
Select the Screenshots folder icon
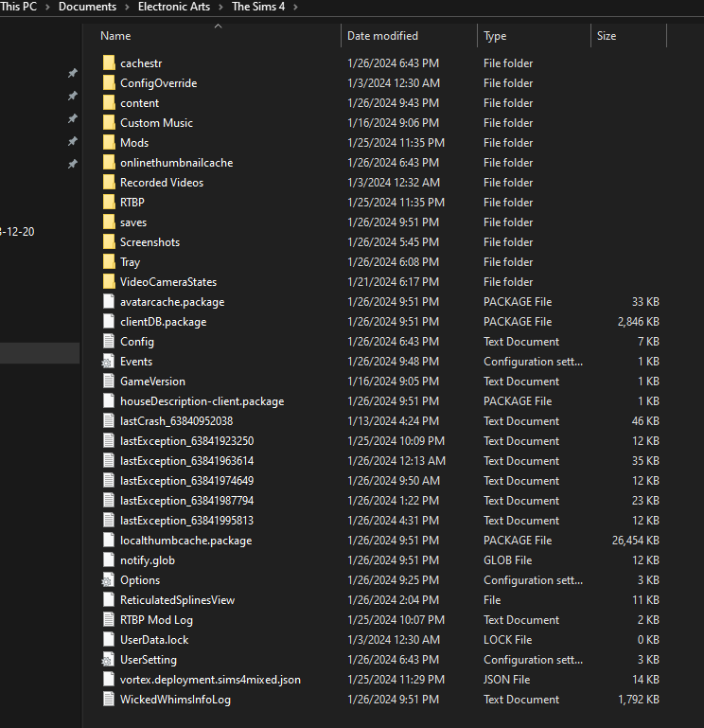click(x=109, y=242)
